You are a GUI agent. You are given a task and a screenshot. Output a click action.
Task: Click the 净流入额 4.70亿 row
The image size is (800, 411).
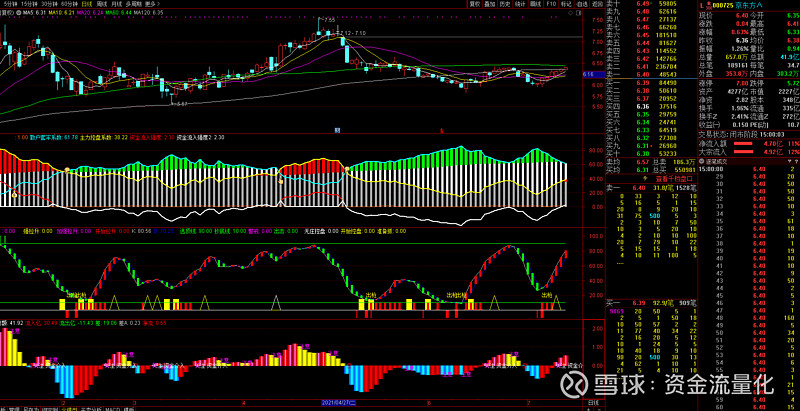[749, 143]
